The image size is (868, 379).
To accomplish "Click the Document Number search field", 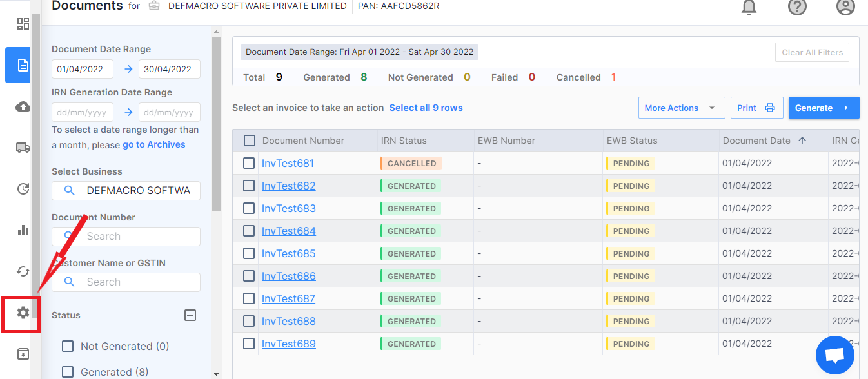I will click(x=135, y=237).
